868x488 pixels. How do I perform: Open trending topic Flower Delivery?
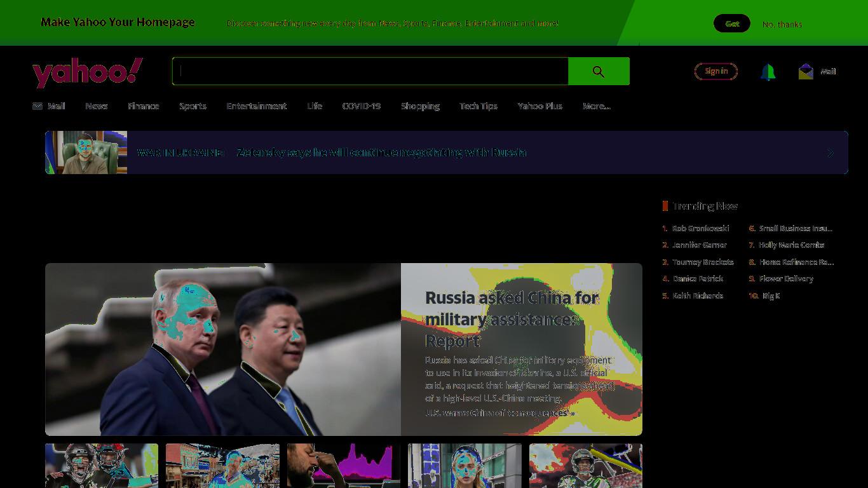point(786,278)
